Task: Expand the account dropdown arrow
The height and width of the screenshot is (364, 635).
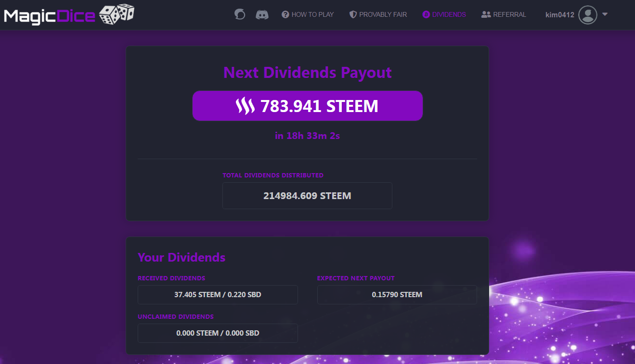Action: (605, 14)
